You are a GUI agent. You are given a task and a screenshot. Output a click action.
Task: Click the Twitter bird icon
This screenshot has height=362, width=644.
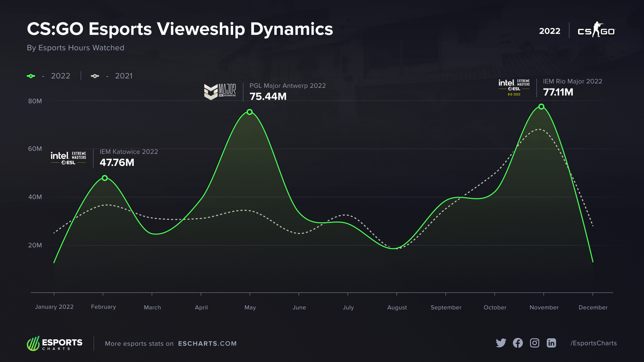501,343
